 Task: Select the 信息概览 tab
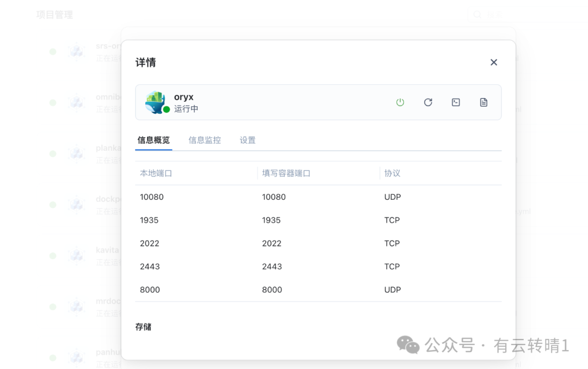point(154,140)
